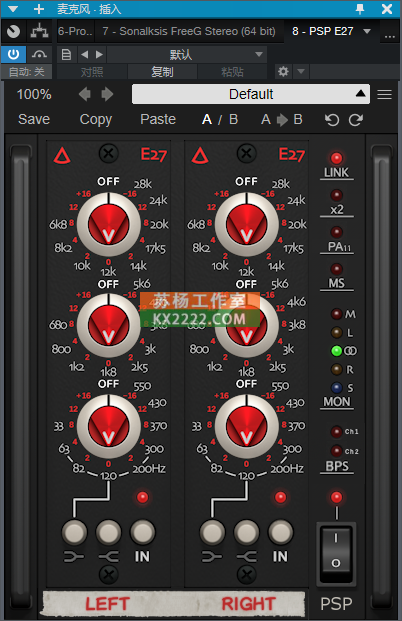Click Copy in PSP toolbar
This screenshot has height=621, width=402.
point(96,119)
